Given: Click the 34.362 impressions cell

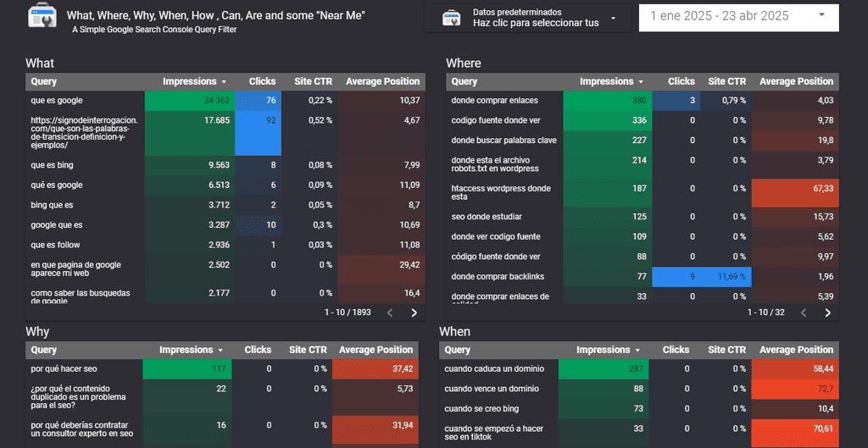Looking at the screenshot, I should tap(189, 101).
